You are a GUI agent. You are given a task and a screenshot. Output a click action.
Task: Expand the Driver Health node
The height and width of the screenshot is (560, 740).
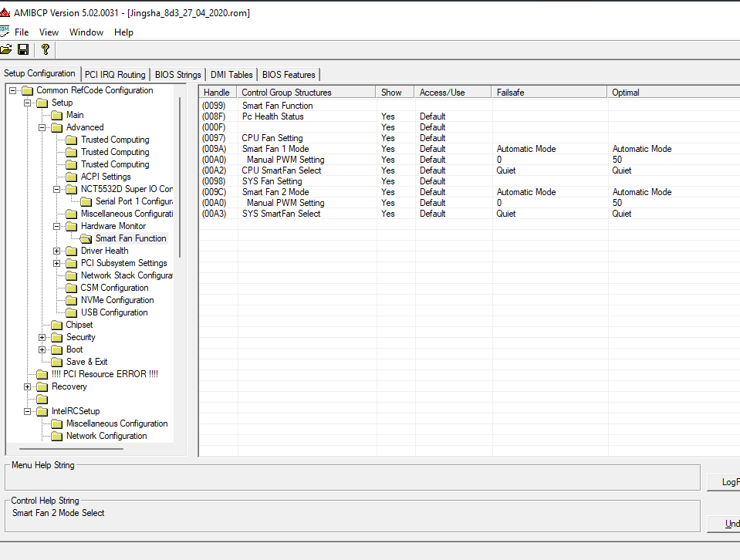pos(56,251)
